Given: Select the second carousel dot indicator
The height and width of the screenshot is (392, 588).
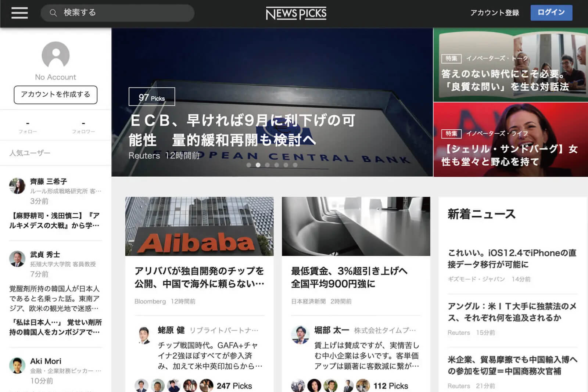Looking at the screenshot, I should pos(258,165).
